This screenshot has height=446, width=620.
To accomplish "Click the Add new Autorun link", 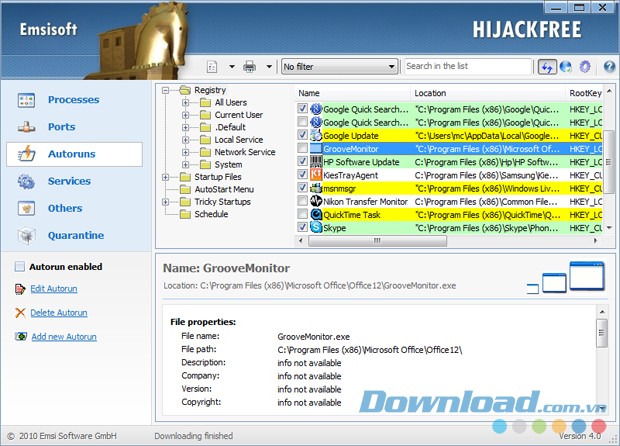I will coord(64,336).
